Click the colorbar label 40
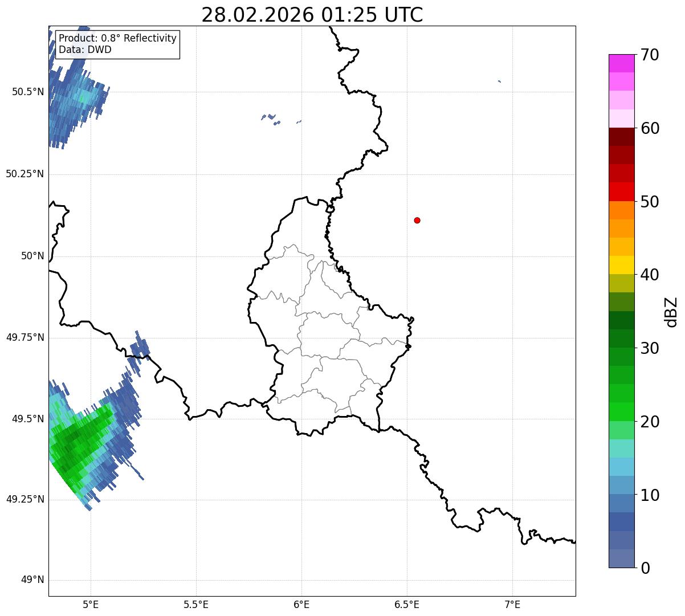Viewport: 685px width, 616px height. [650, 275]
